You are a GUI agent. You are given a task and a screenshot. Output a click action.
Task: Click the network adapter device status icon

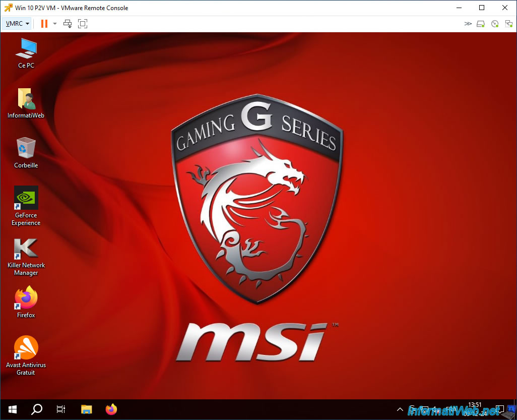click(509, 24)
